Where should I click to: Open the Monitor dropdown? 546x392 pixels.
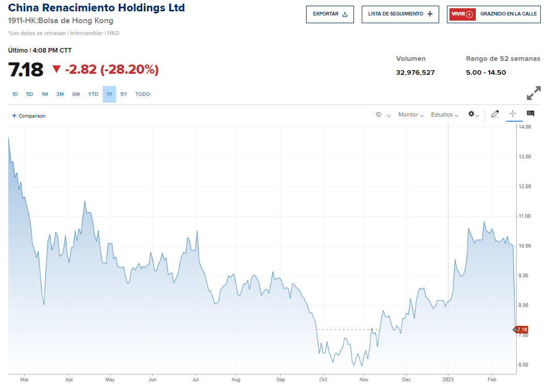[x=411, y=115]
